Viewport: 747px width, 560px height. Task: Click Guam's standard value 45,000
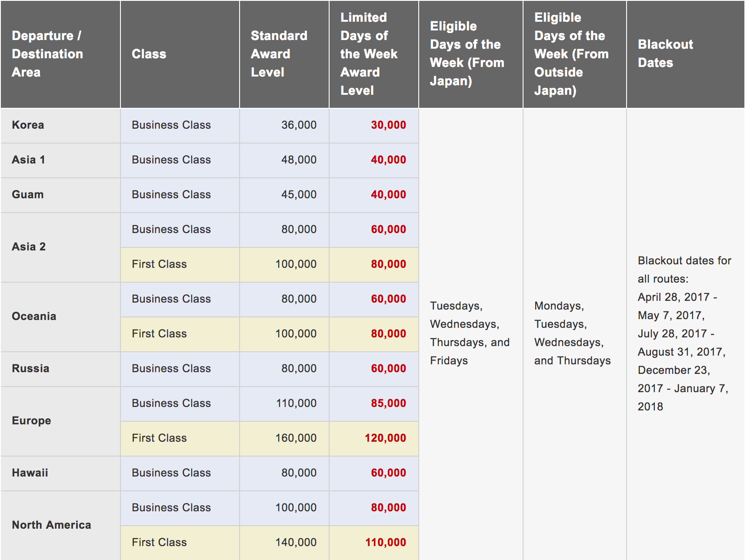pos(299,195)
